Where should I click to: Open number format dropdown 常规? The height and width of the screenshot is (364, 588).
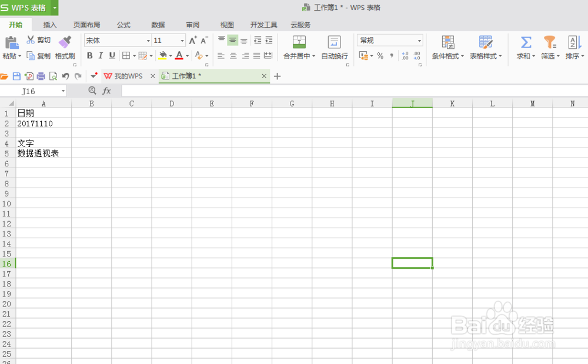[x=419, y=41]
